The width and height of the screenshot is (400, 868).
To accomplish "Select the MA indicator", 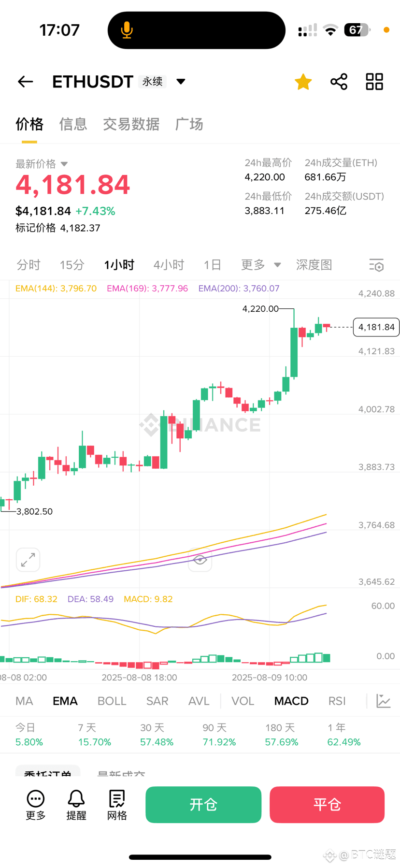I will tap(24, 701).
